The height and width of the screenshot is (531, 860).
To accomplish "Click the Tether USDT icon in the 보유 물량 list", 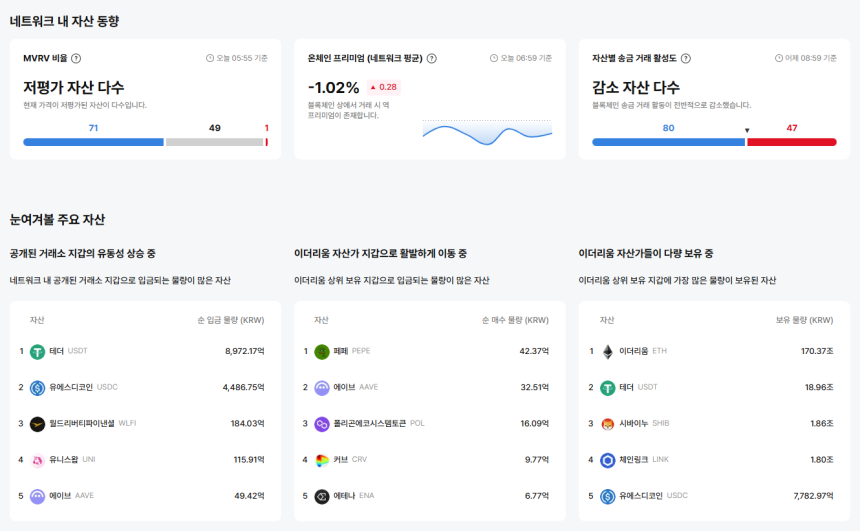I will pyautogui.click(x=607, y=388).
